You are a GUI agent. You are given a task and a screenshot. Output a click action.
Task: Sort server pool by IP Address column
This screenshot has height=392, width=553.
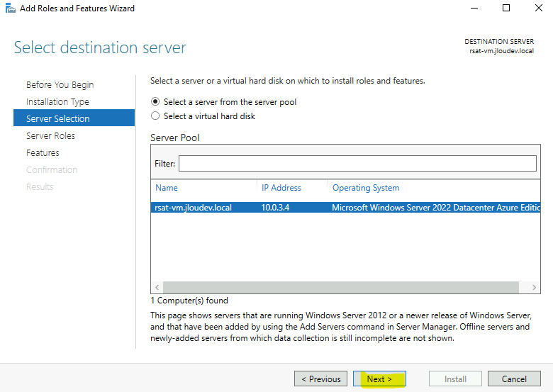[281, 188]
